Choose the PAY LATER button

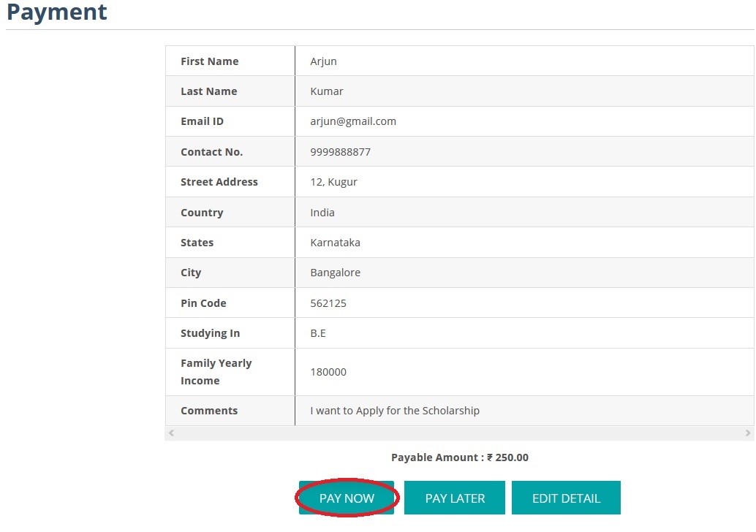(x=455, y=498)
